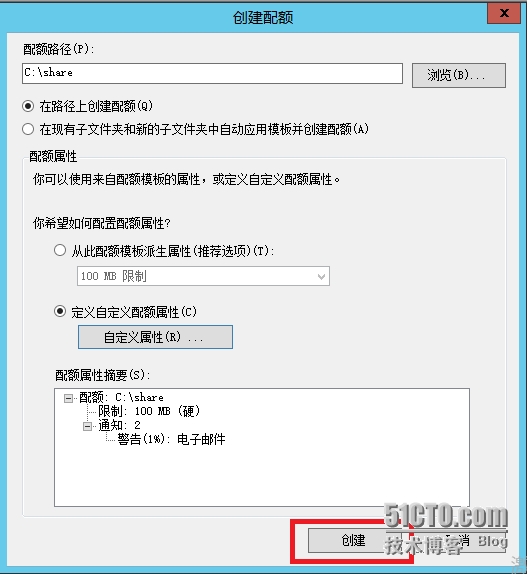Select auto-apply template to subfolders radio option

pyautogui.click(x=28, y=129)
